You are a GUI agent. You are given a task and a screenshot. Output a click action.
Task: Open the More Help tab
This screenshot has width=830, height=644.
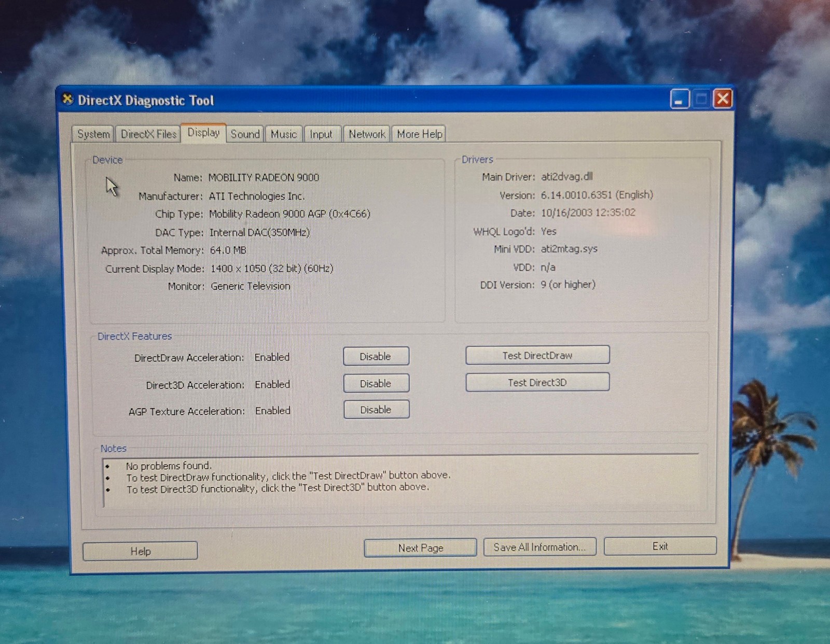(419, 134)
